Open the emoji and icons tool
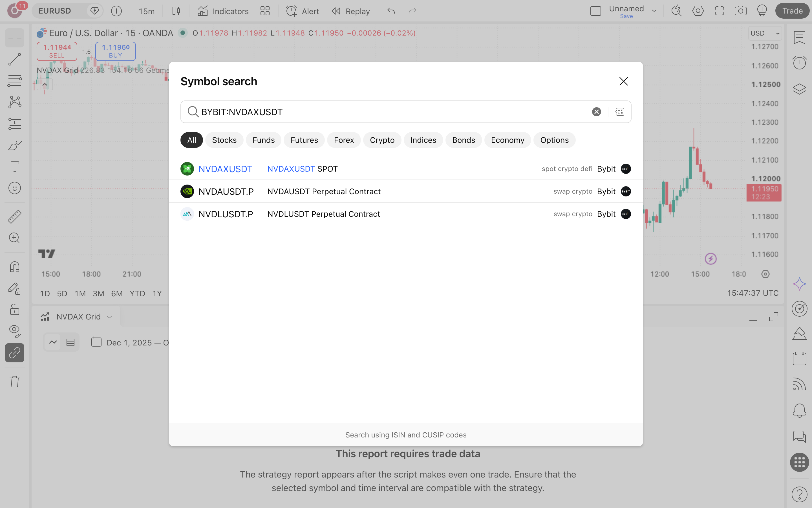This screenshot has width=812, height=508. click(x=14, y=188)
